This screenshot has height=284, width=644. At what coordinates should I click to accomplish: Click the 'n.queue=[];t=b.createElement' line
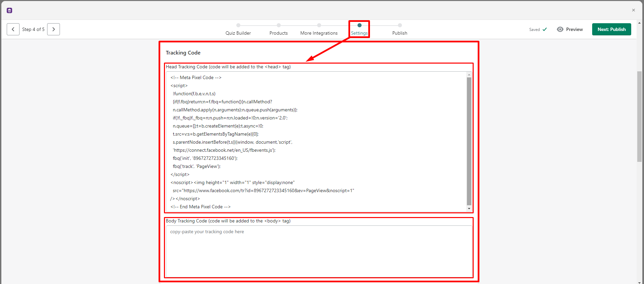click(x=218, y=126)
